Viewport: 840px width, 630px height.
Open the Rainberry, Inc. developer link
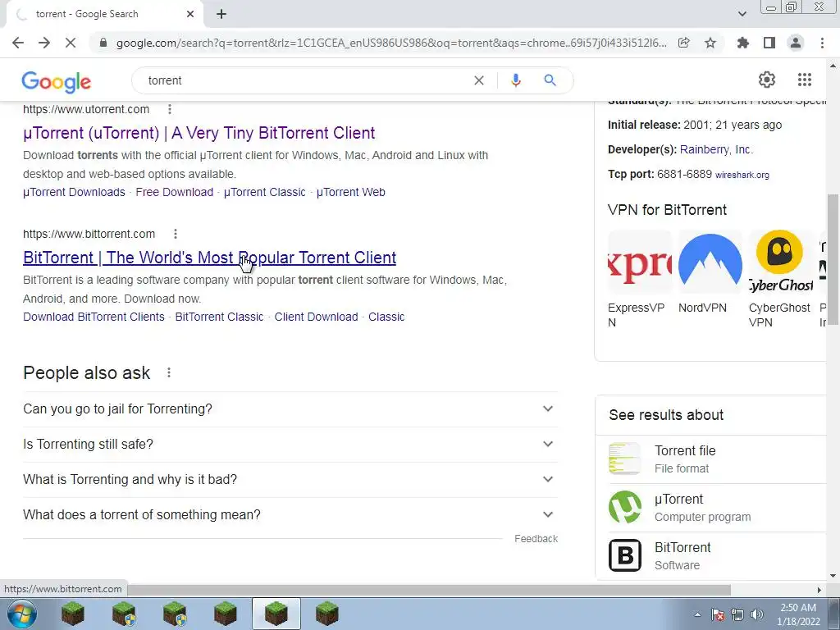coord(716,149)
